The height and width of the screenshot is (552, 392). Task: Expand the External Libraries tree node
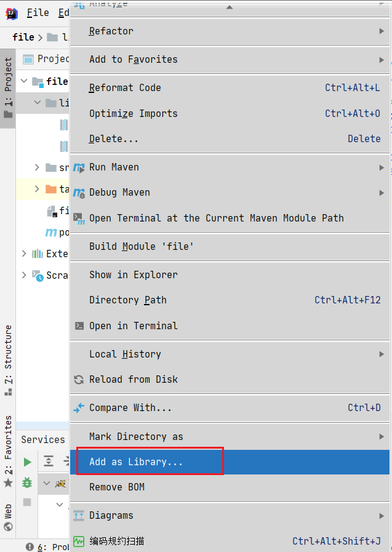coord(24,254)
